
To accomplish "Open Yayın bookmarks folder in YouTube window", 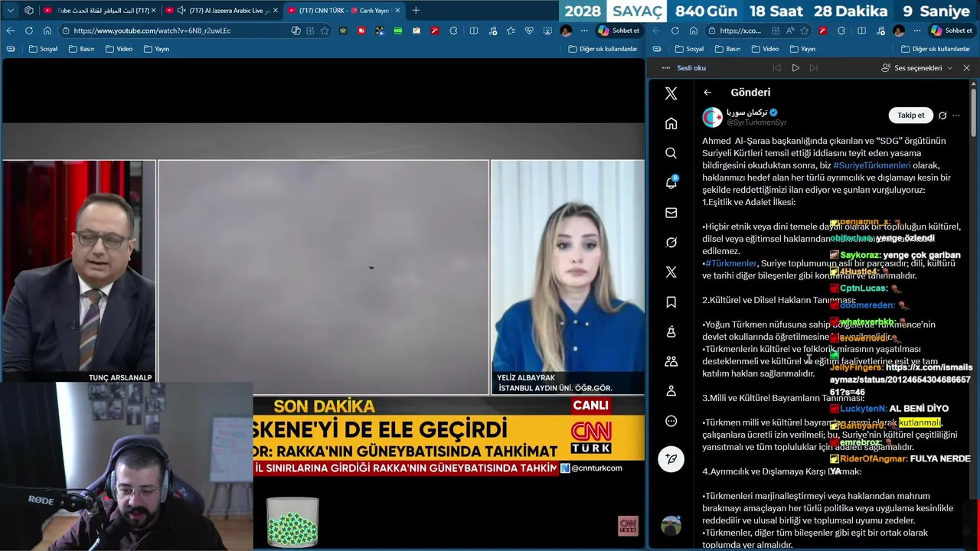I will 156,49.
